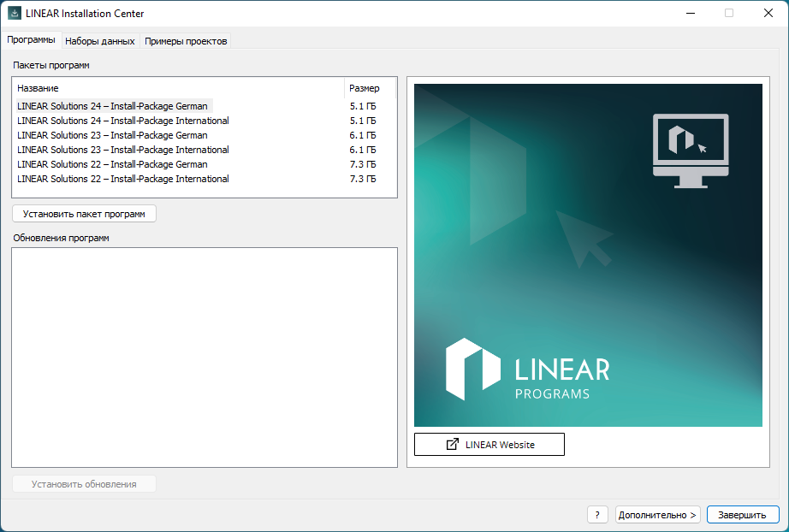Click the LINEAR Programs banner image
Image resolution: width=789 pixels, height=532 pixels.
pos(588,255)
